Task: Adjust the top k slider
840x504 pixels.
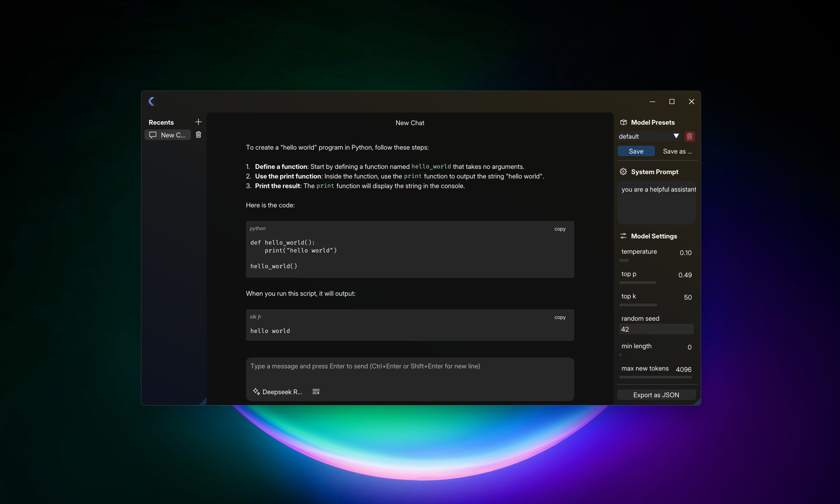Action: pyautogui.click(x=656, y=305)
